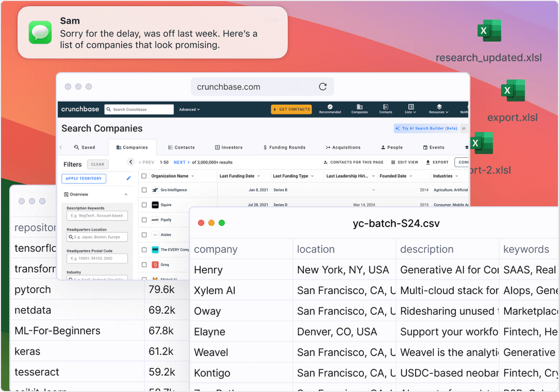
Task: Open the research_updated.xlsl desktop file
Action: [489, 31]
